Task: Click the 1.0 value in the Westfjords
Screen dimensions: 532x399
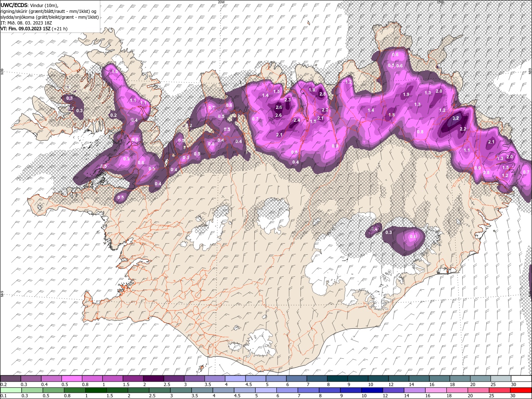Action: click(x=115, y=72)
